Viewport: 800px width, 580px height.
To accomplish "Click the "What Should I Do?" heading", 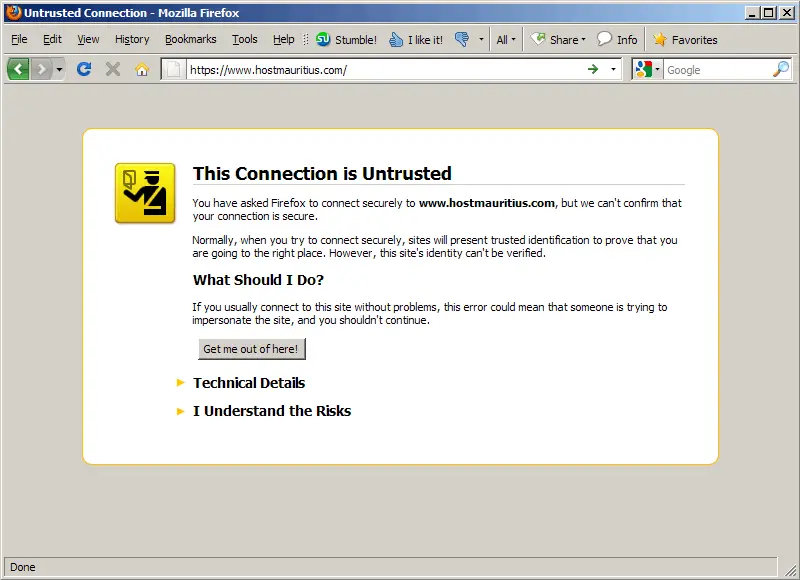I will point(258,280).
